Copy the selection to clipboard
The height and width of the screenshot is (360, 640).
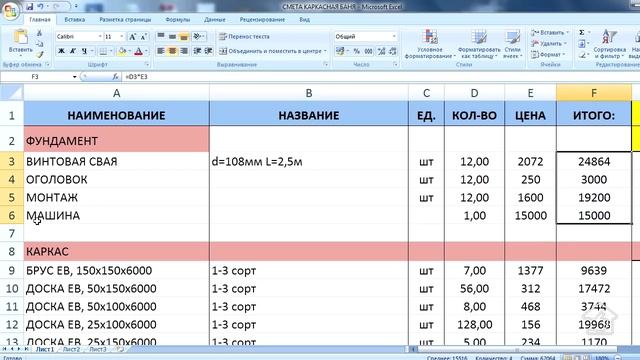coord(39,44)
